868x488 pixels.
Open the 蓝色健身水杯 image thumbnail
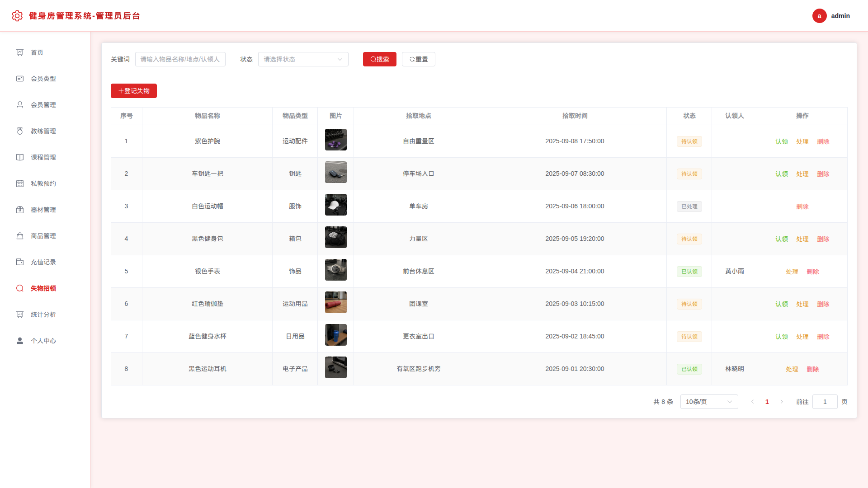tap(336, 335)
